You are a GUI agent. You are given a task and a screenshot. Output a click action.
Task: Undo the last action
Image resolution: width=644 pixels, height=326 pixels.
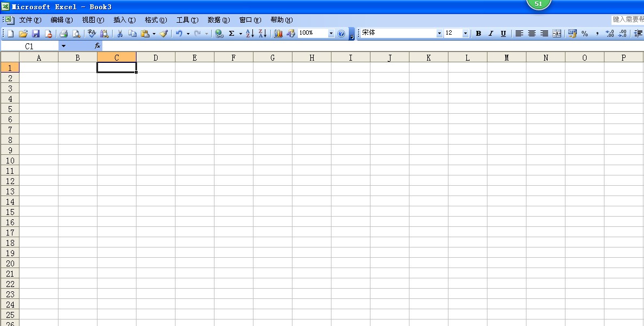point(179,34)
